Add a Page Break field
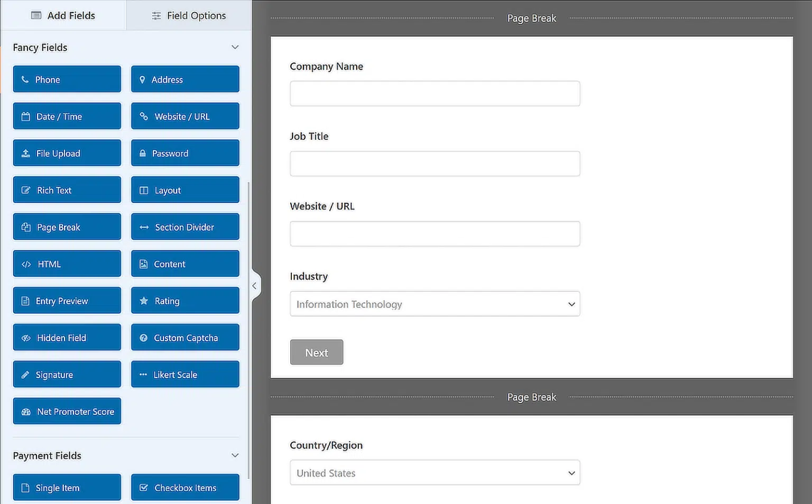812x504 pixels. coord(67,226)
